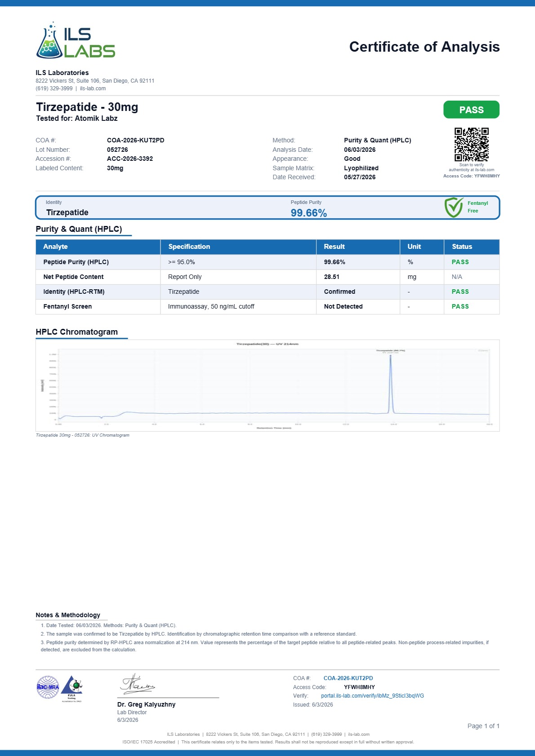Click the Lot Number value 052726
Image resolution: width=535 pixels, height=756 pixels.
click(117, 150)
